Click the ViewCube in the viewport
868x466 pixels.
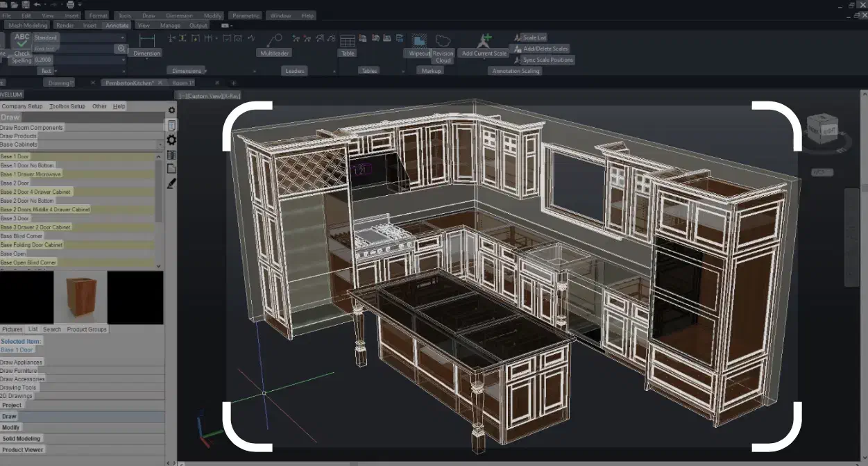pyautogui.click(x=822, y=128)
